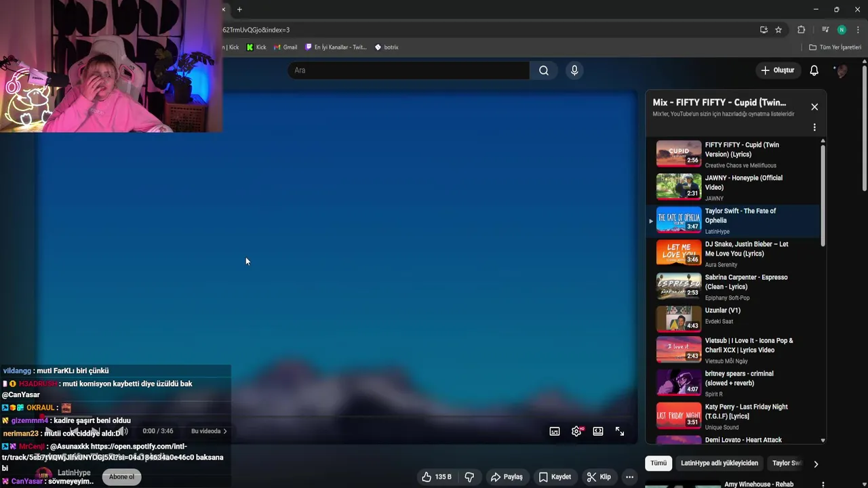Image resolution: width=868 pixels, height=488 pixels.
Task: Close the Mix playlist panel
Action: tap(814, 107)
